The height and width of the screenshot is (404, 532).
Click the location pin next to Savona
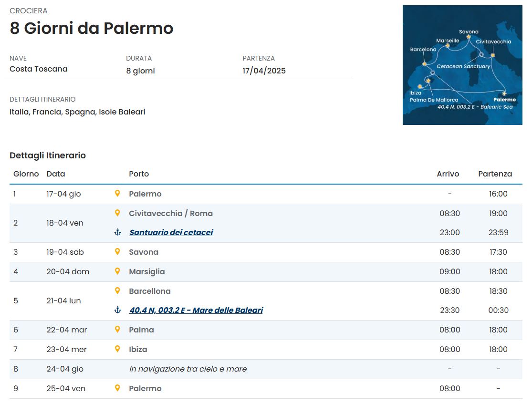(117, 252)
